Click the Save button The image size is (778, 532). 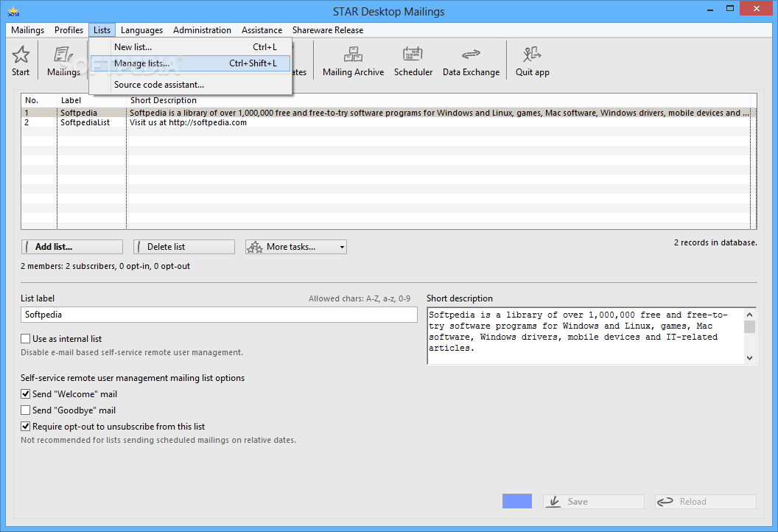pyautogui.click(x=593, y=502)
